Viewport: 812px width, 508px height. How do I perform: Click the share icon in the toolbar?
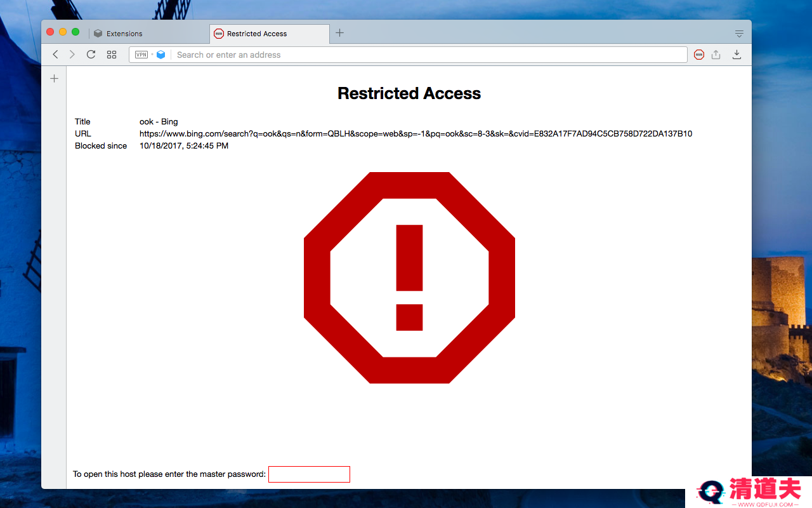click(716, 55)
